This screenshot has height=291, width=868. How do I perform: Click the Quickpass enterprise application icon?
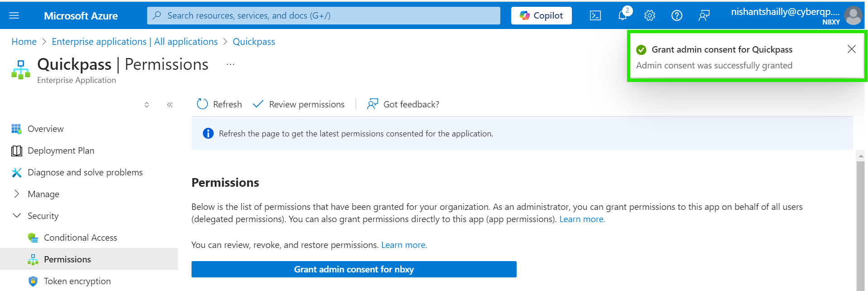click(x=21, y=69)
